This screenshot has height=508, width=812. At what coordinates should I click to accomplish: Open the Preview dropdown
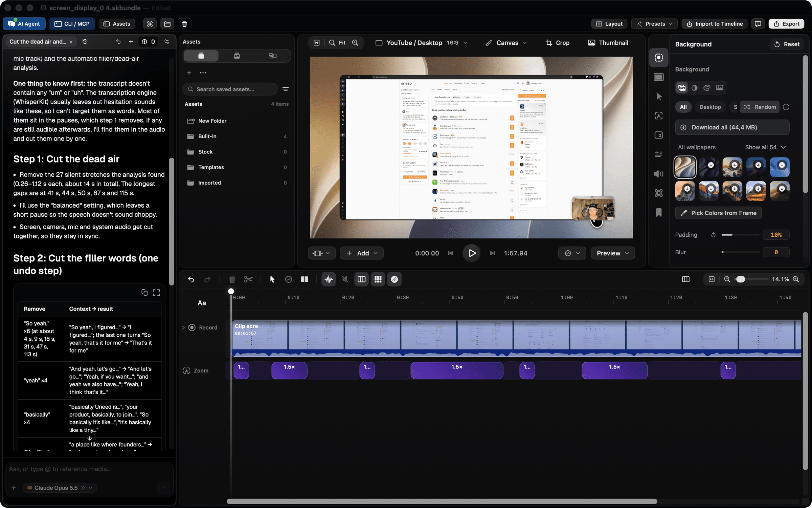tap(612, 253)
